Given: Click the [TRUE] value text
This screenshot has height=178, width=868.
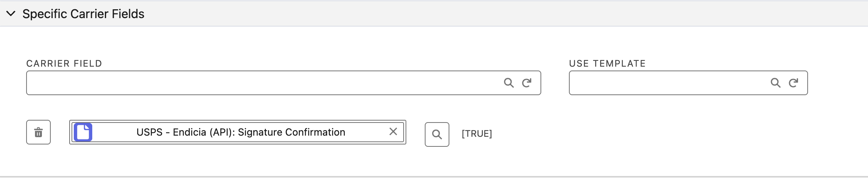Looking at the screenshot, I should click(x=477, y=134).
